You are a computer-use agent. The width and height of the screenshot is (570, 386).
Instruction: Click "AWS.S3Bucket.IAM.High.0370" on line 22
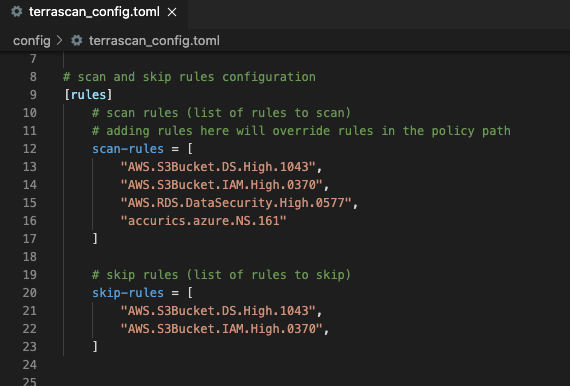[221, 329]
